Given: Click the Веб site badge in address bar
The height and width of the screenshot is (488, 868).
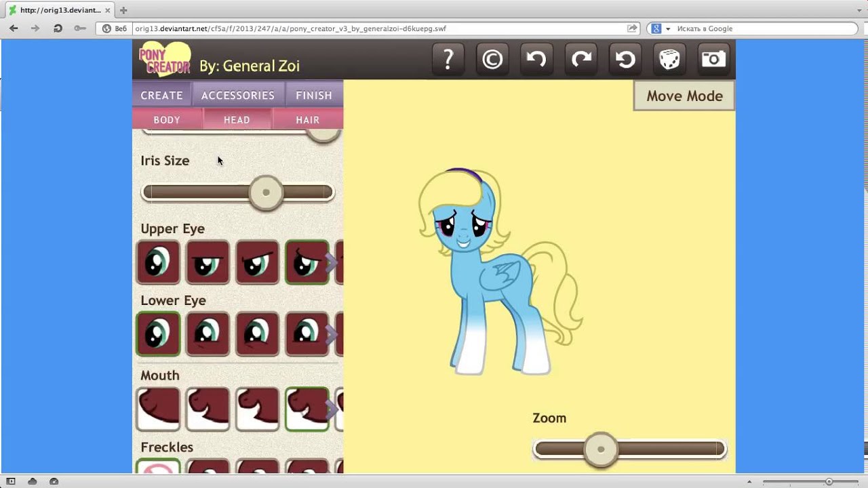Looking at the screenshot, I should click(115, 28).
